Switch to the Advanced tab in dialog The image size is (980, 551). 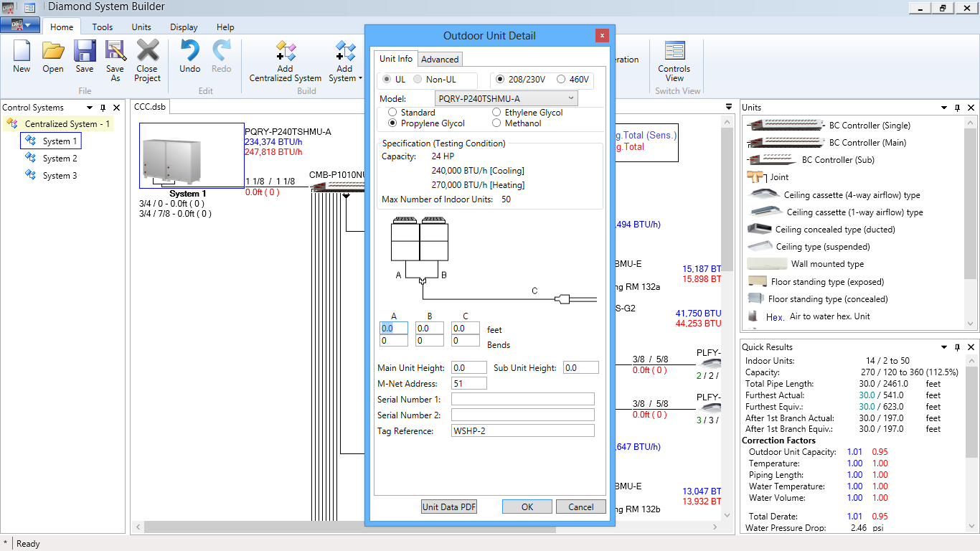coord(440,60)
